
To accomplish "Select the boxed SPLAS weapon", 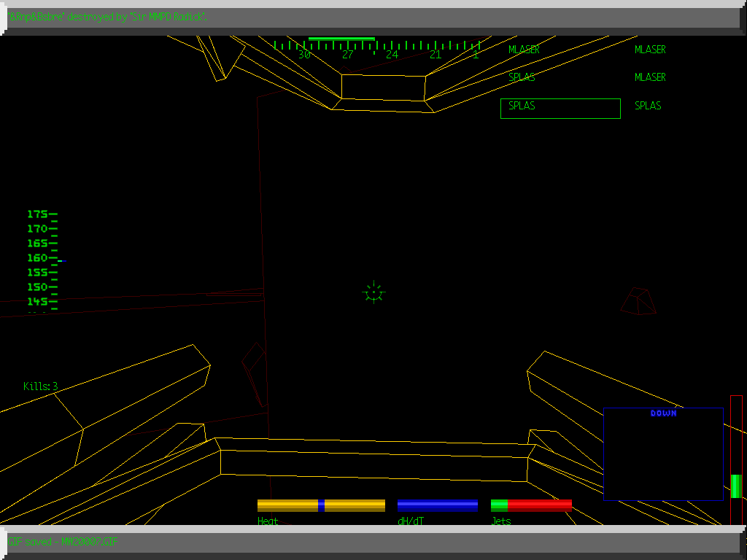I will coord(560,108).
